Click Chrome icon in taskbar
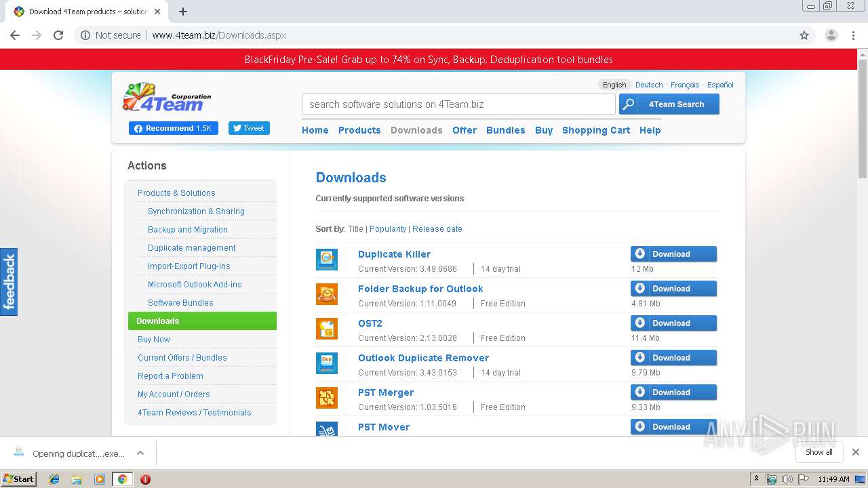Screen dimensions: 868x488 (122, 479)
